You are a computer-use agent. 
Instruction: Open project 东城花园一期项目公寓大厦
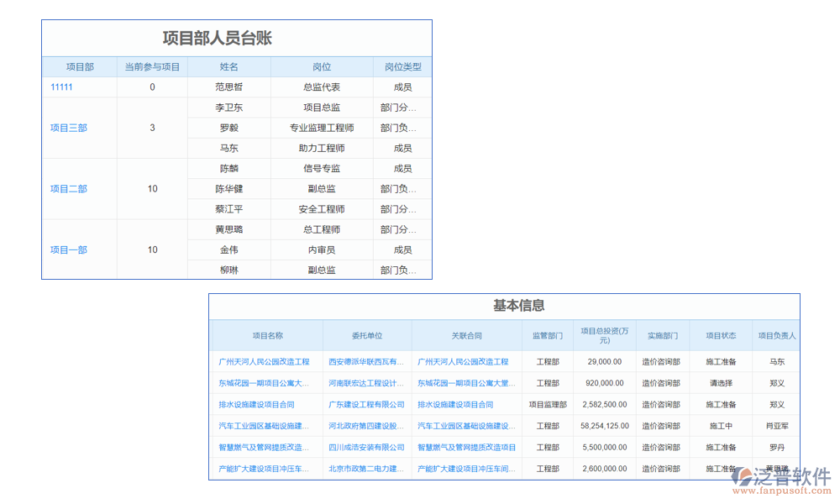(x=265, y=383)
